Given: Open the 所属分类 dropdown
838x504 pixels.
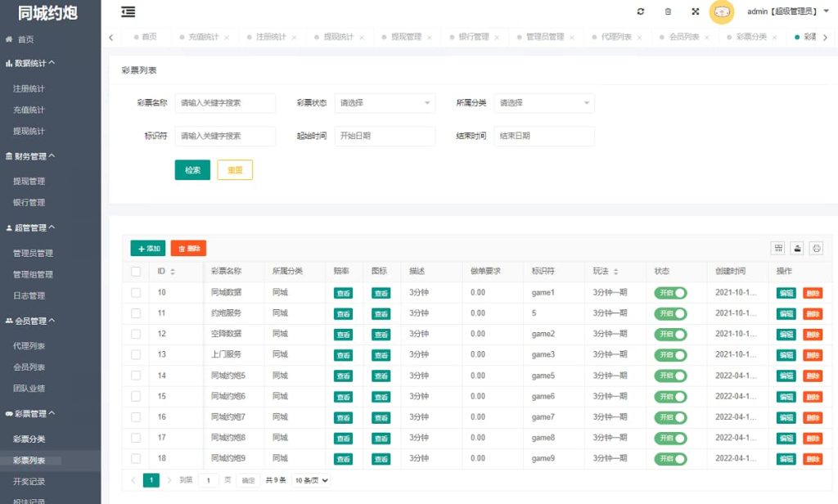Looking at the screenshot, I should 545,102.
